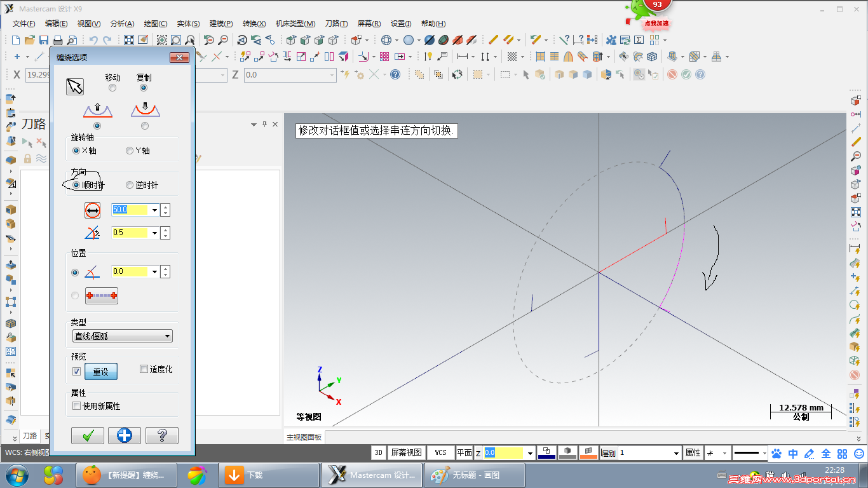Image resolution: width=868 pixels, height=488 pixels.
Task: Open the Windows Start menu
Action: pyautogui.click(x=17, y=475)
